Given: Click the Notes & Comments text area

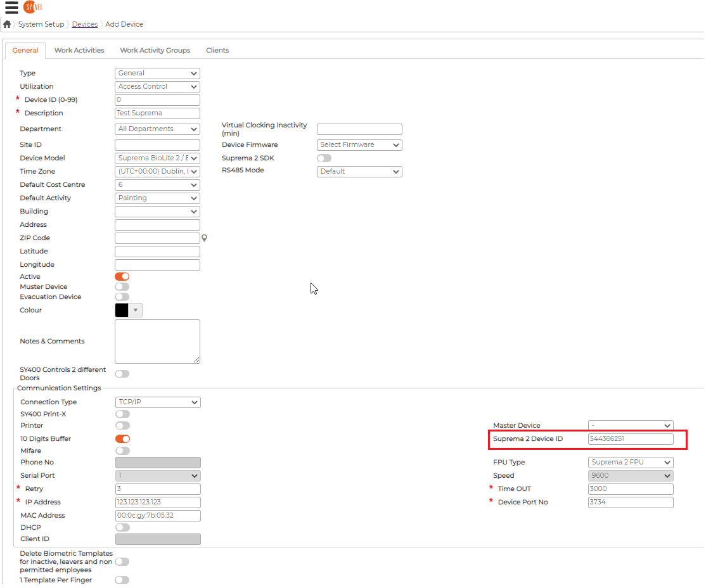Looking at the screenshot, I should pos(157,342).
